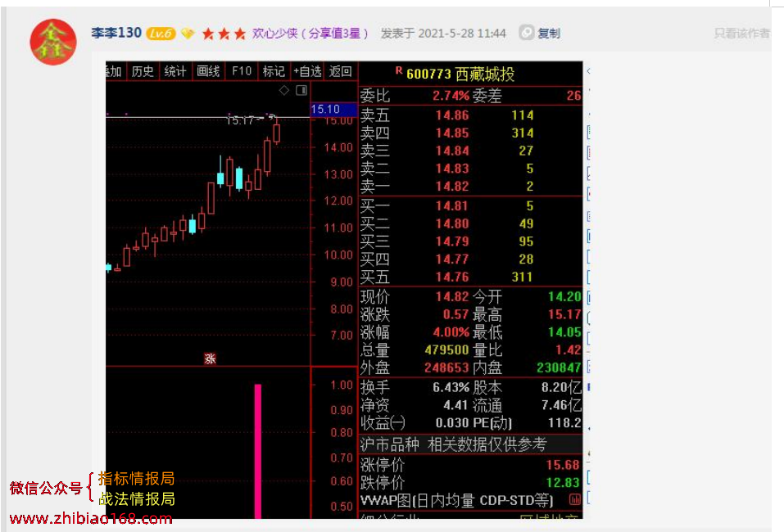The image size is (784, 532).
Task: Click the copy icon beside 复制
Action: coord(526,33)
